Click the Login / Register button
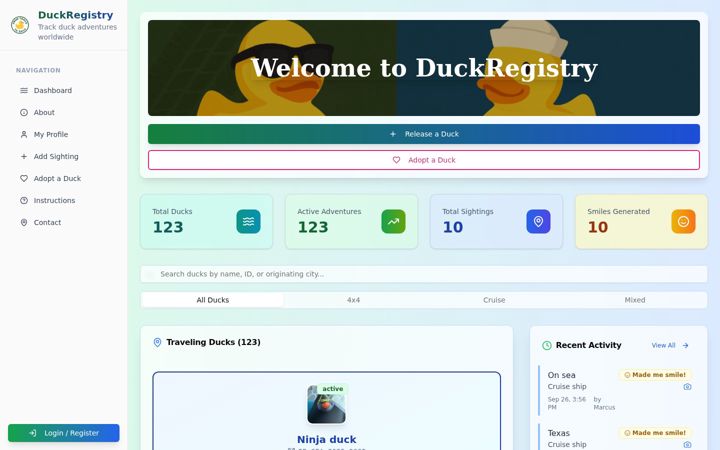 [64, 433]
